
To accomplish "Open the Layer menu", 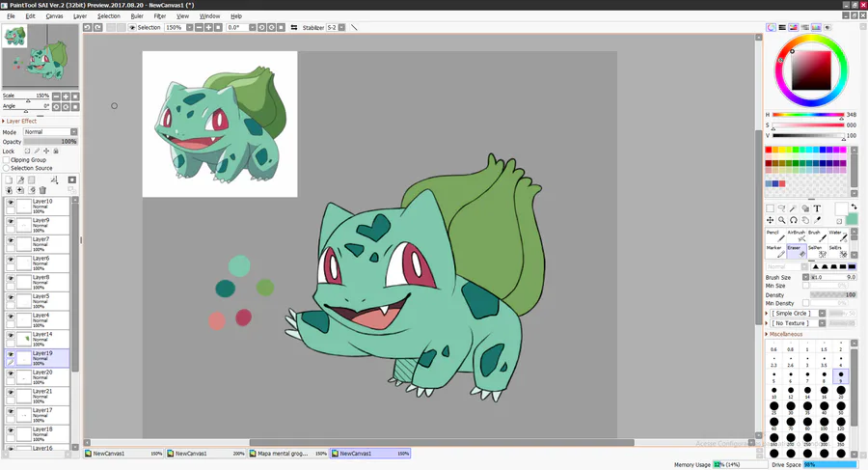I will click(x=80, y=16).
